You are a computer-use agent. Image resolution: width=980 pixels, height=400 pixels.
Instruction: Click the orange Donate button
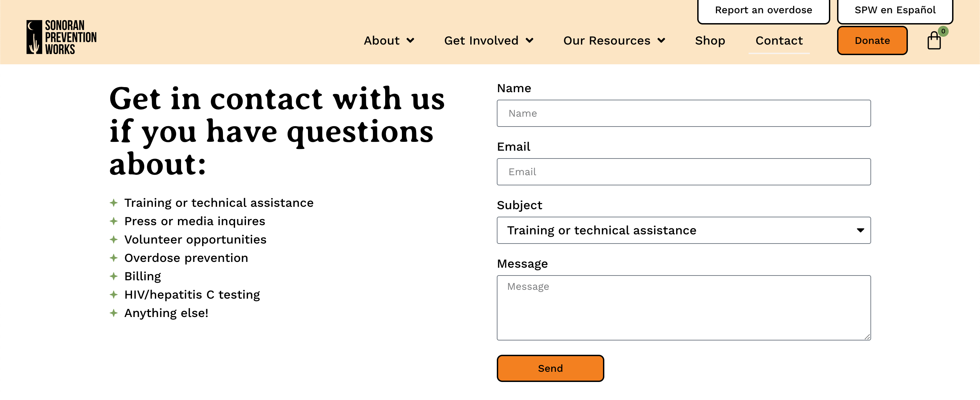pos(872,41)
